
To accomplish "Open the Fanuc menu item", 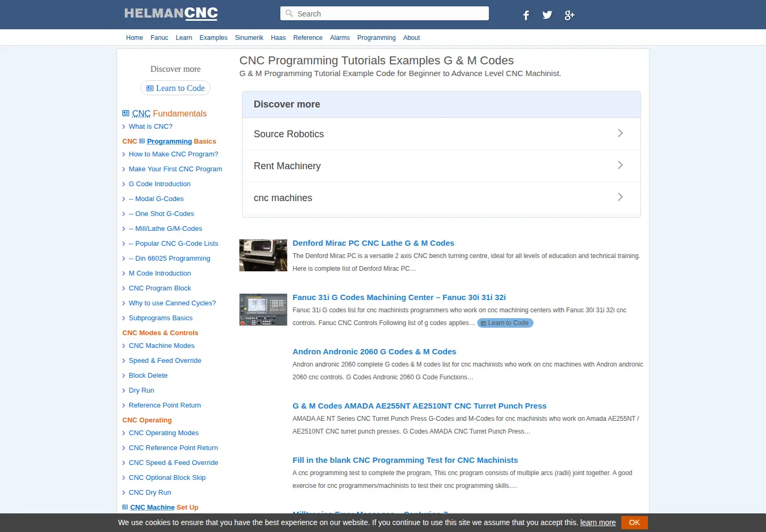I will tap(159, 38).
